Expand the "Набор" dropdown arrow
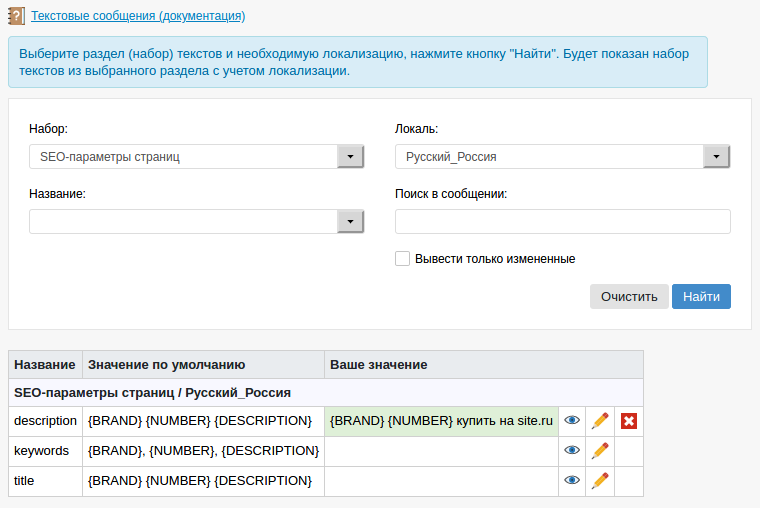The height and width of the screenshot is (508, 760). 350,157
